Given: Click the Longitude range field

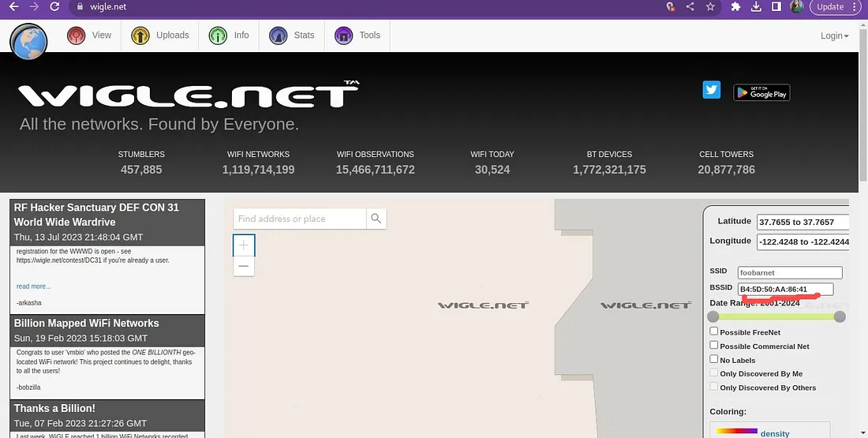Looking at the screenshot, I should [803, 242].
